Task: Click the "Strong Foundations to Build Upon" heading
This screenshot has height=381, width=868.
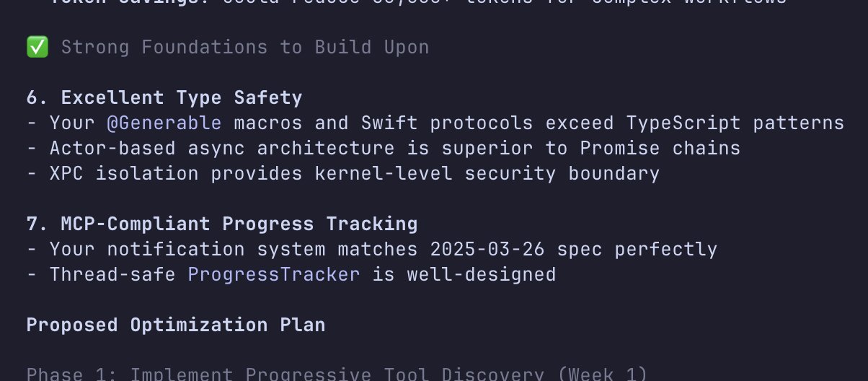Action: click(244, 48)
